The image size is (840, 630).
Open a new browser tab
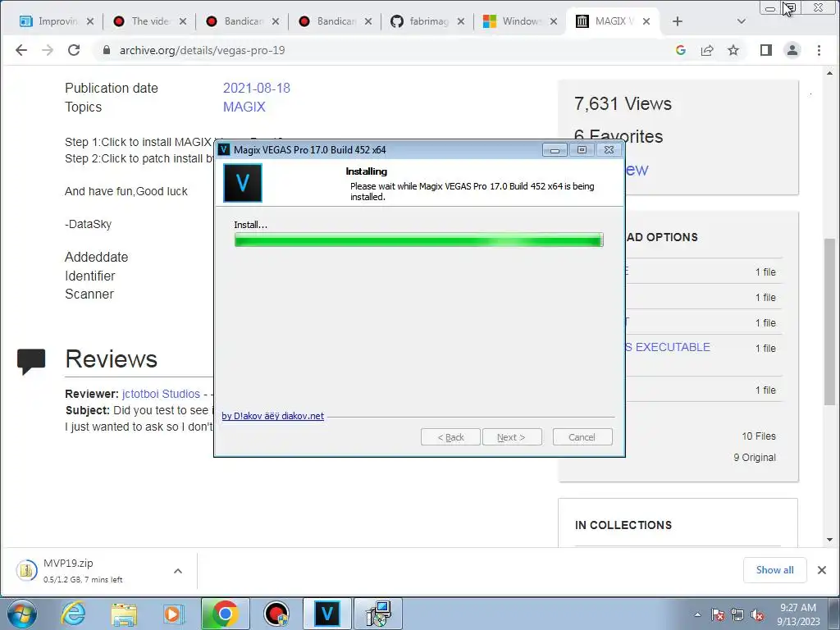pyautogui.click(x=678, y=21)
